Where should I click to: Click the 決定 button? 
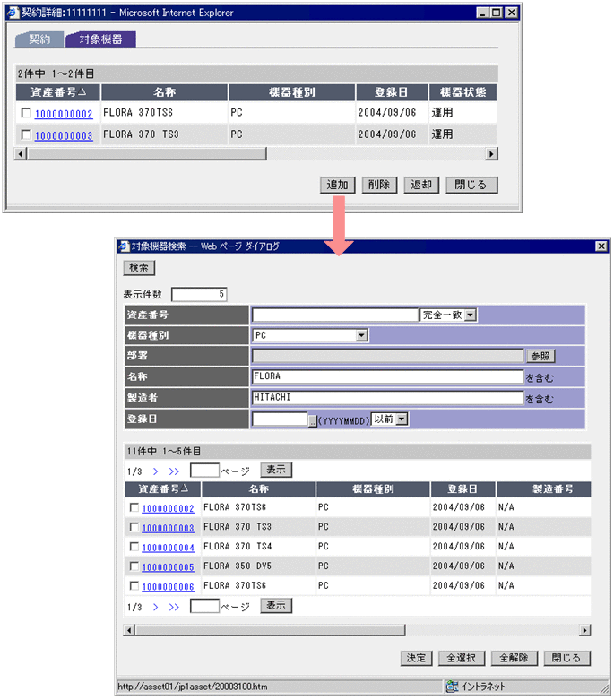pyautogui.click(x=416, y=658)
